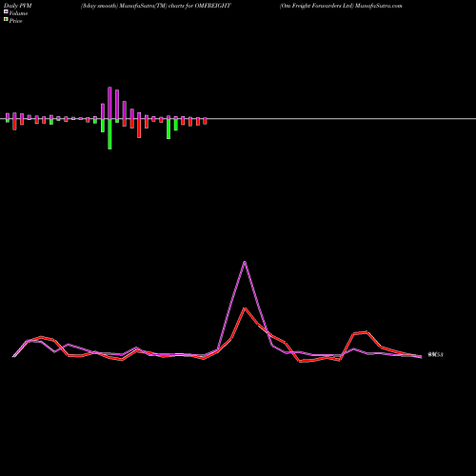This screenshot has height=476, width=476.
Task: Click the MunafaSutra charts for OMFREIGHT heading
Action: (x=156, y=6)
